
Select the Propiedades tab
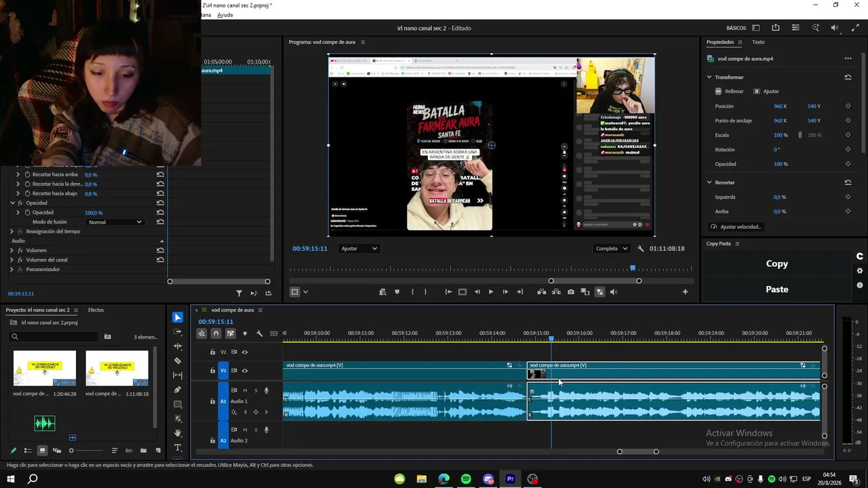[x=720, y=42]
